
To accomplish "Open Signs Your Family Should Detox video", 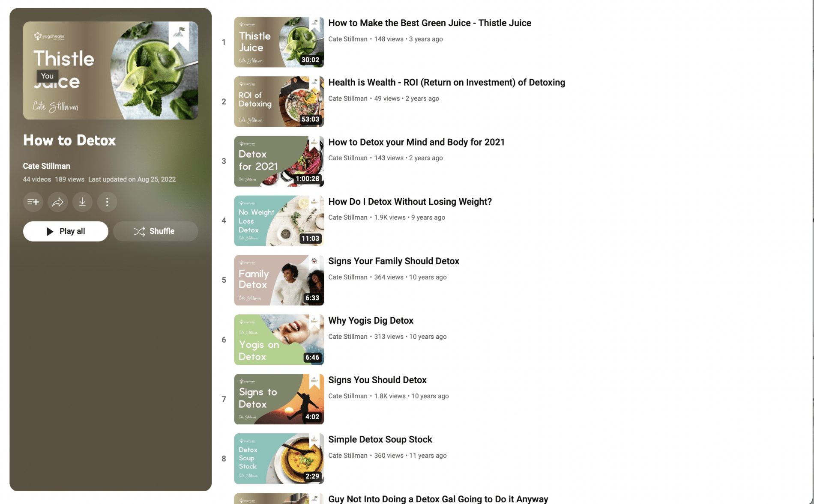I will (x=394, y=261).
